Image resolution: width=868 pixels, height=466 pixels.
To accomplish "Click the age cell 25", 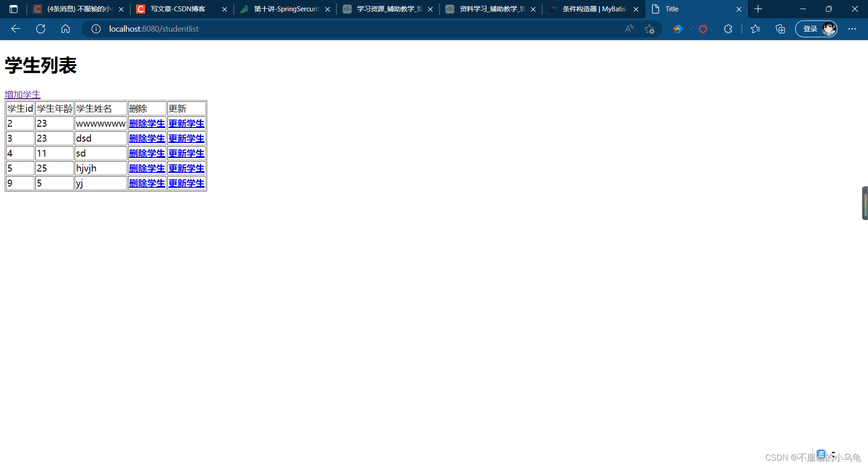I will pos(54,168).
